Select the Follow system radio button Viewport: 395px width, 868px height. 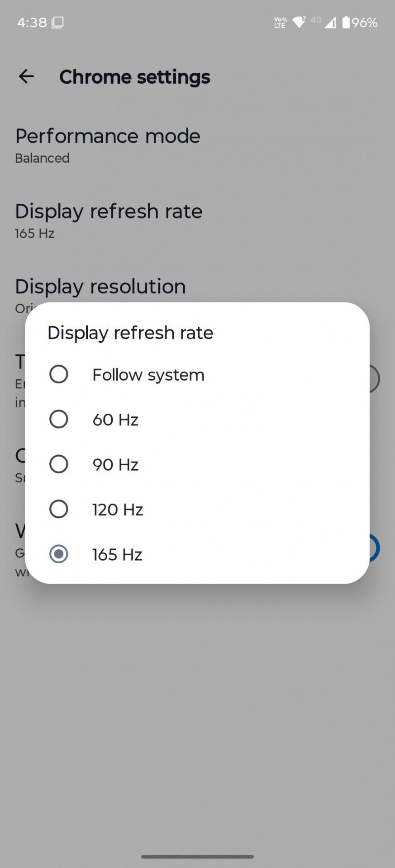(x=59, y=374)
